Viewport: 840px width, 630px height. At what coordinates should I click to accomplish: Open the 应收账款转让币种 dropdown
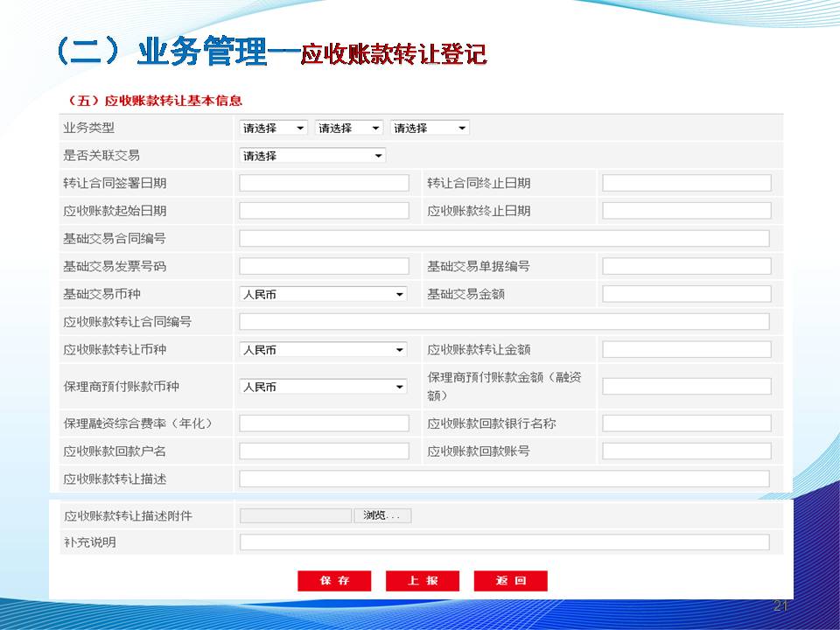[x=323, y=350]
